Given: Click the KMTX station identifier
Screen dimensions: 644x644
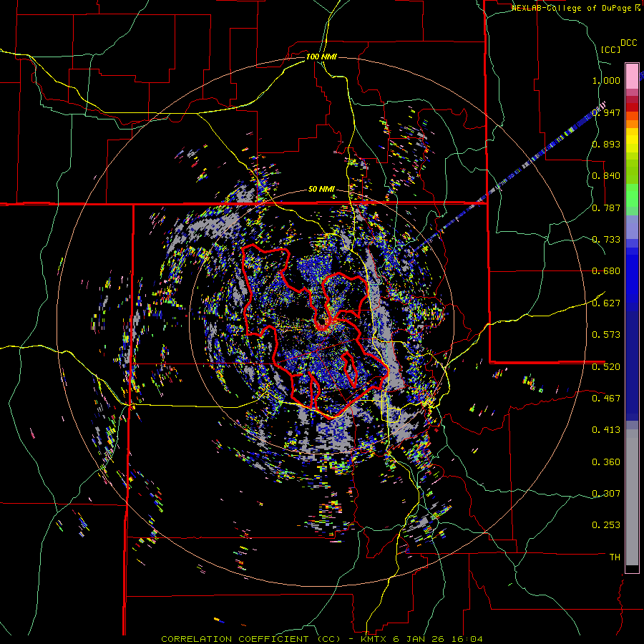Looking at the screenshot, I should point(374,639).
